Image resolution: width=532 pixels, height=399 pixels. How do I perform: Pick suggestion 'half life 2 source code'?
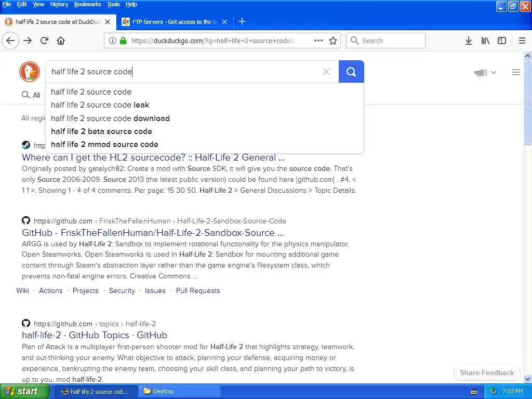[x=205, y=92]
